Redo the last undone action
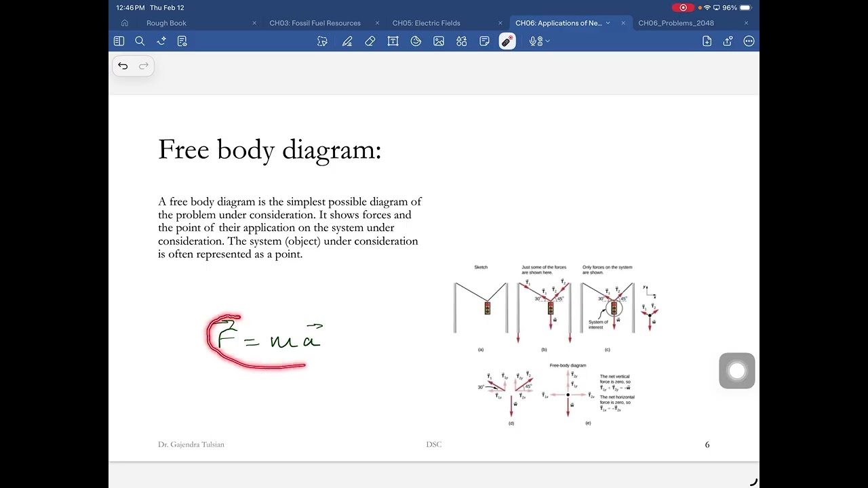 [144, 66]
